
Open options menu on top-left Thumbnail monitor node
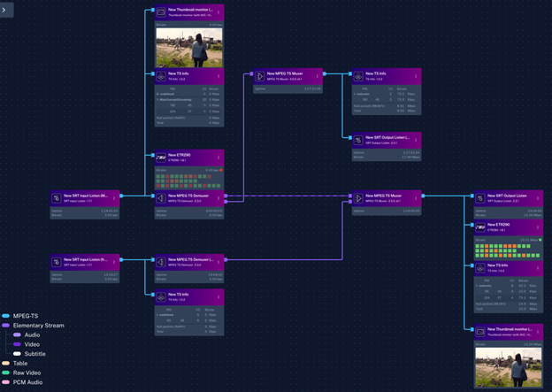(x=218, y=13)
